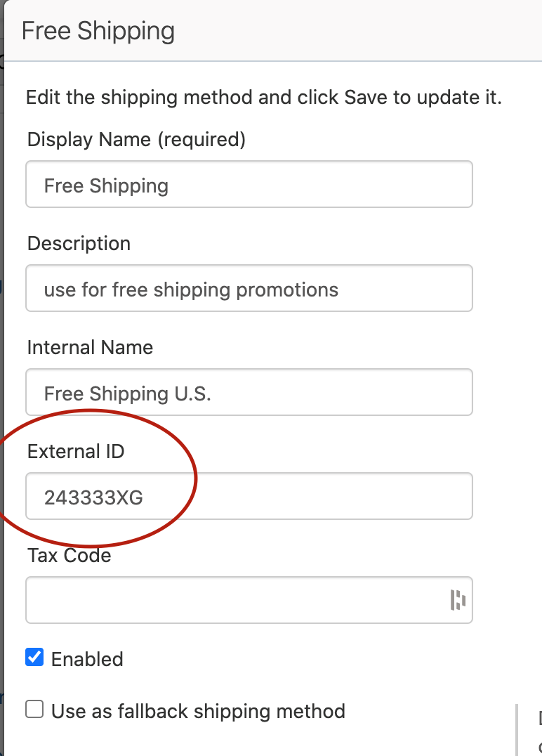
Task: Click the 'Edit the shipping method' instruction text
Action: point(263,97)
